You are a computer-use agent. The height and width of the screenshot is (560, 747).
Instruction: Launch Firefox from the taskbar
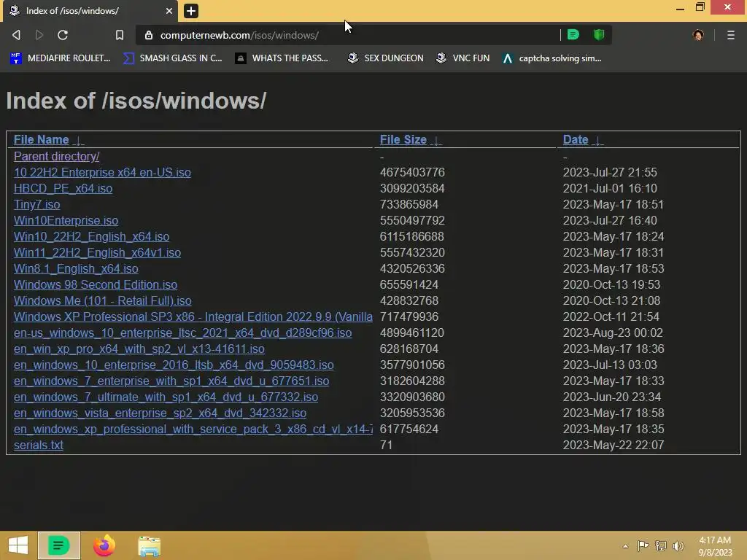click(104, 545)
